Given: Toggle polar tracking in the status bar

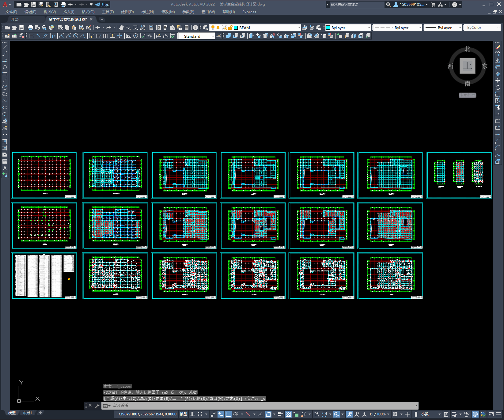Looking at the screenshot, I should [236, 414].
